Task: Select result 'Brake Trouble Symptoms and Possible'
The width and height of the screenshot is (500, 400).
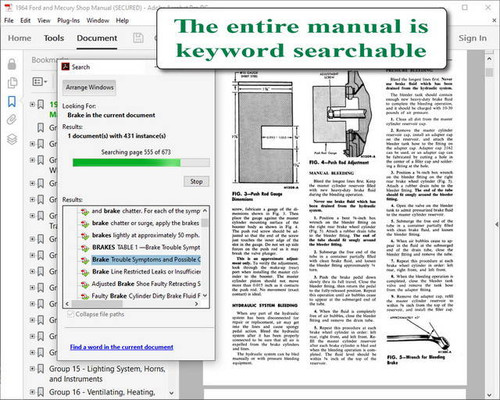Action: tap(146, 260)
